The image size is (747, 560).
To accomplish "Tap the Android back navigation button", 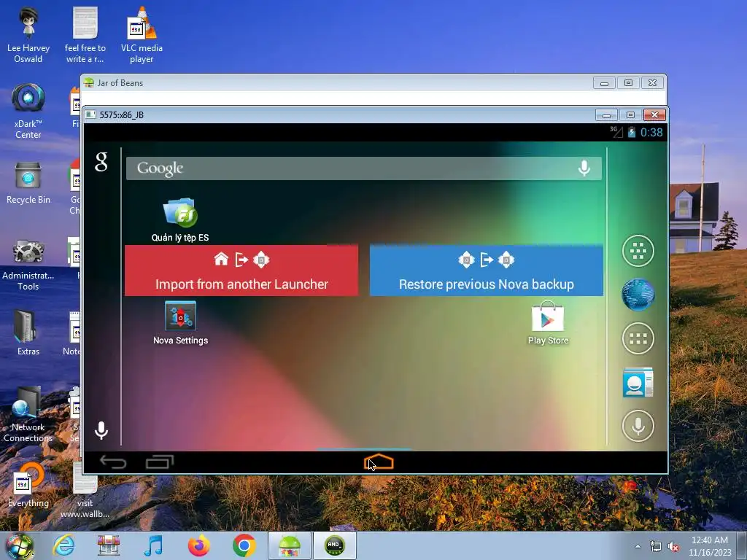I will click(x=113, y=462).
